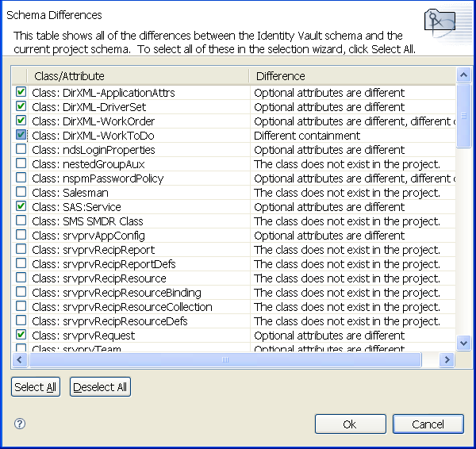Check srvprvRecipResource class checkbox

pos(21,277)
